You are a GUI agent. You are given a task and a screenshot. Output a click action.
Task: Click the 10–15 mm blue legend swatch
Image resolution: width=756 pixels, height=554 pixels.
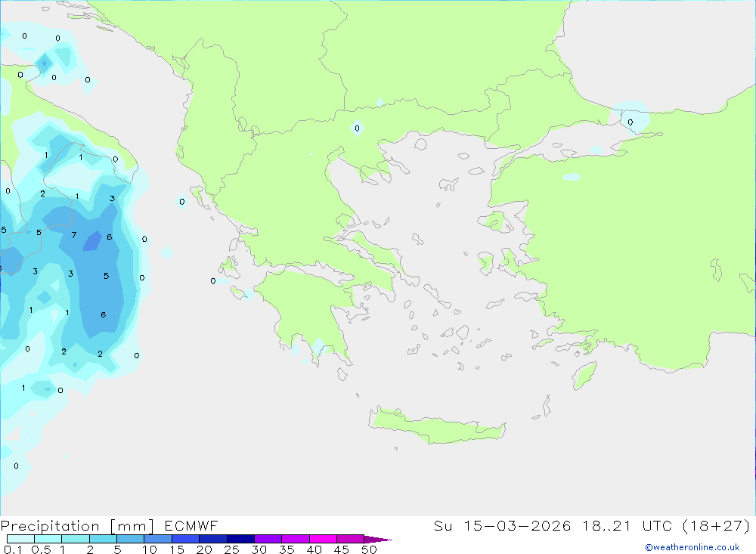pyautogui.click(x=158, y=539)
